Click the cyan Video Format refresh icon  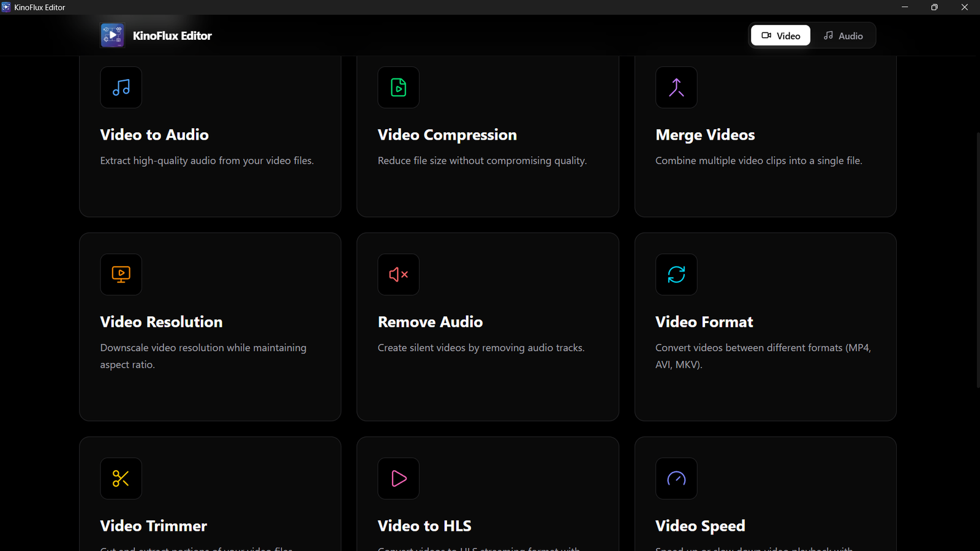pos(676,275)
